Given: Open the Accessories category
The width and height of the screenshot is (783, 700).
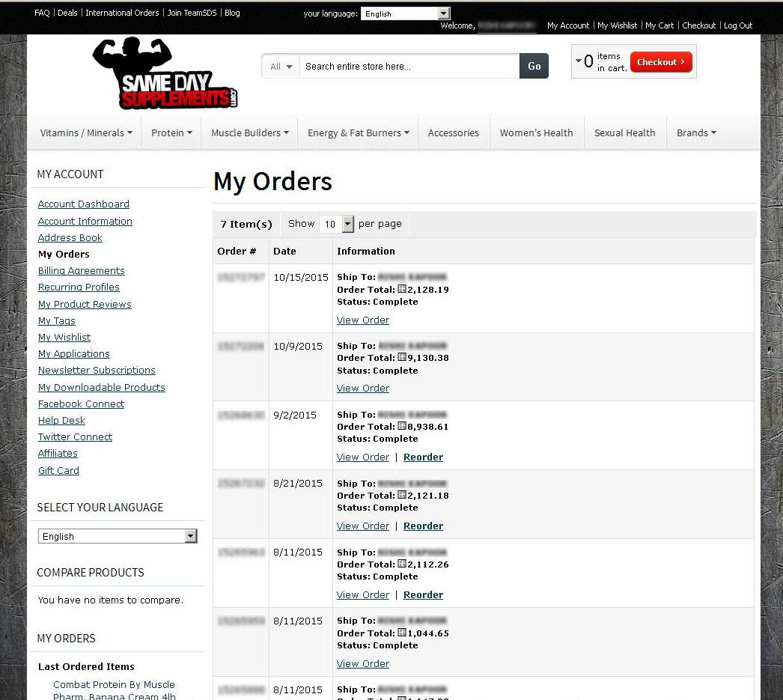Looking at the screenshot, I should (454, 133).
